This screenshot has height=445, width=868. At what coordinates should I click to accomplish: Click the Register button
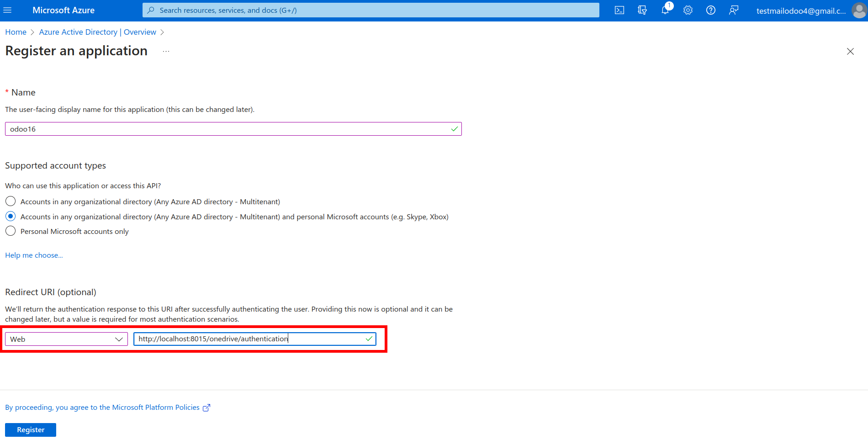(31, 430)
